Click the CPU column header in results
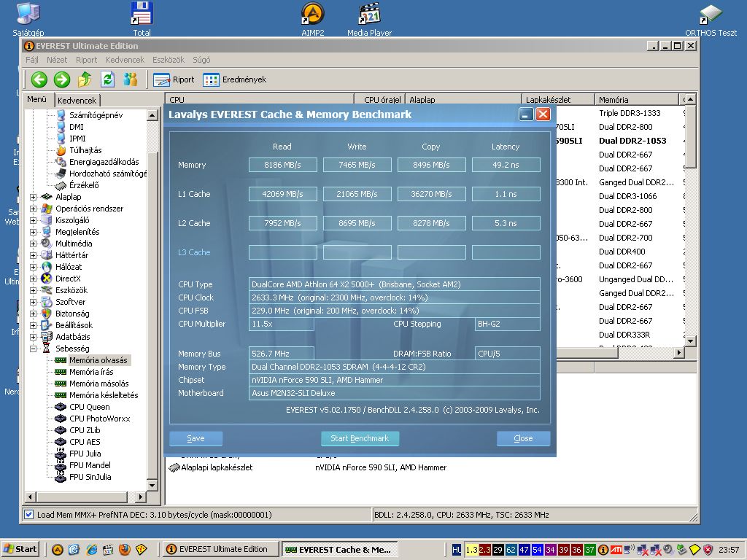The width and height of the screenshot is (747, 560). tap(260, 99)
